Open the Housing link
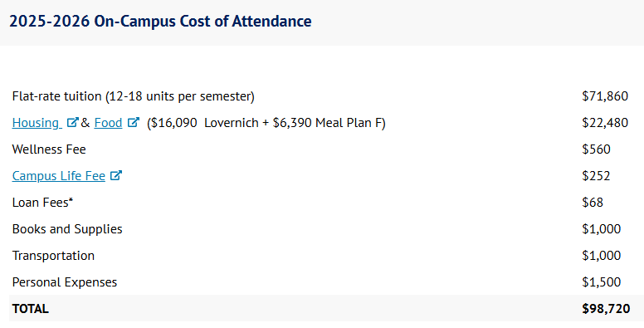Screen dimensions: 644x328 point(36,123)
